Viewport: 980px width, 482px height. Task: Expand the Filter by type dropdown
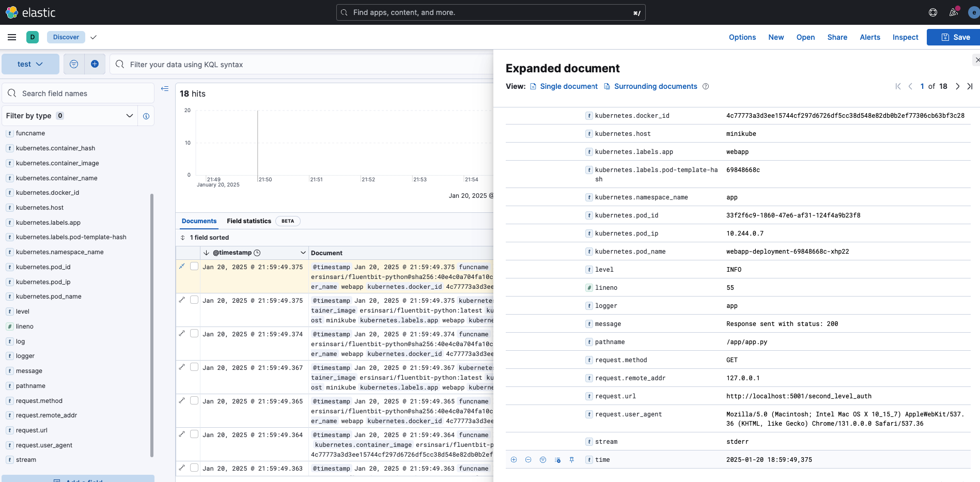[70, 116]
